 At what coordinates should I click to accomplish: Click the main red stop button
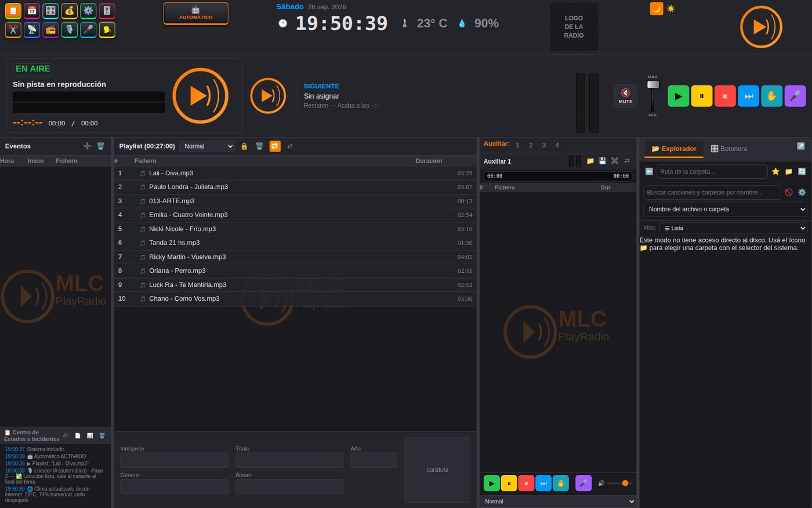725,96
